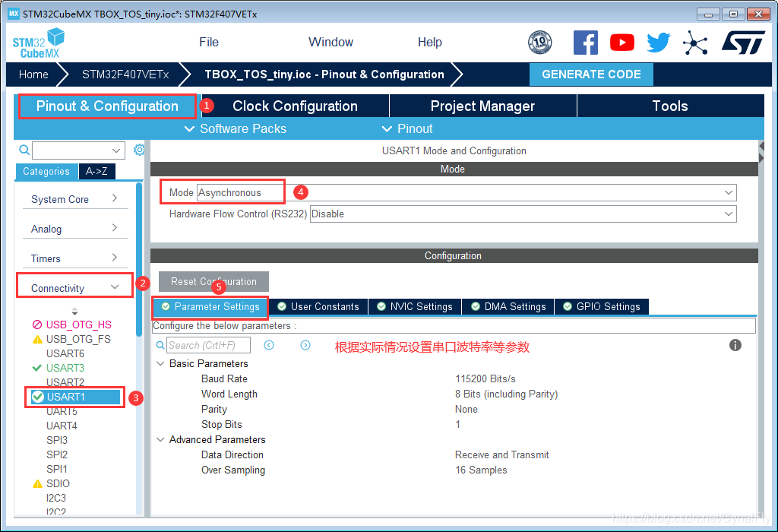Click the SDIO warning triangle icon

37,484
